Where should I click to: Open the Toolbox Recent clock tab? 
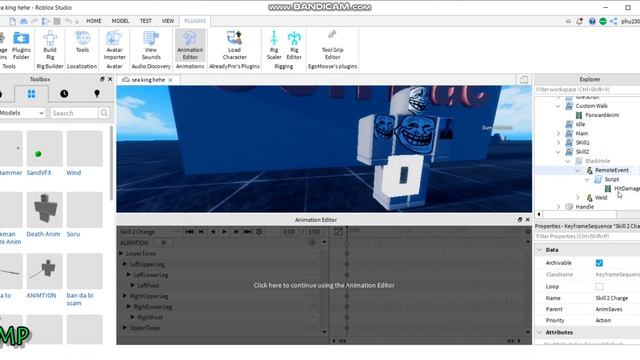coord(64,94)
